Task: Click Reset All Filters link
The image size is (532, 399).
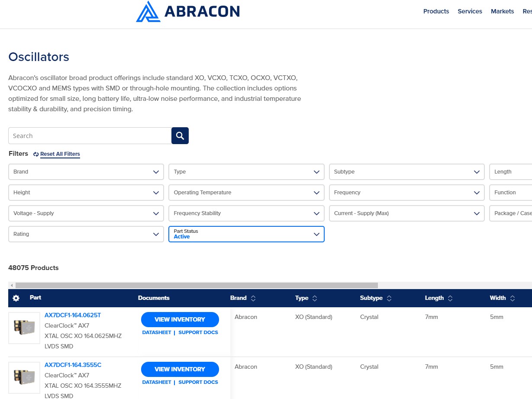Action: [x=60, y=154]
